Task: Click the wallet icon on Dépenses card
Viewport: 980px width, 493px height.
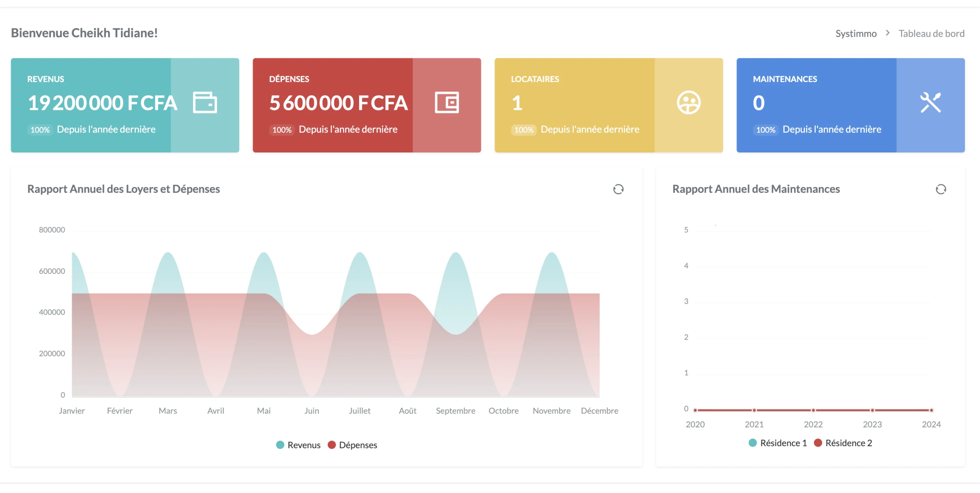Action: (x=447, y=102)
